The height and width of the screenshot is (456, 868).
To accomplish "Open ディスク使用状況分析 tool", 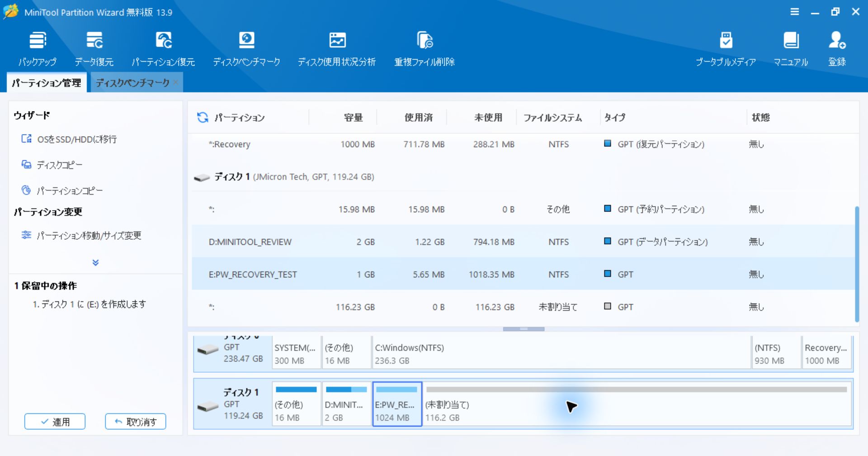I will (337, 49).
